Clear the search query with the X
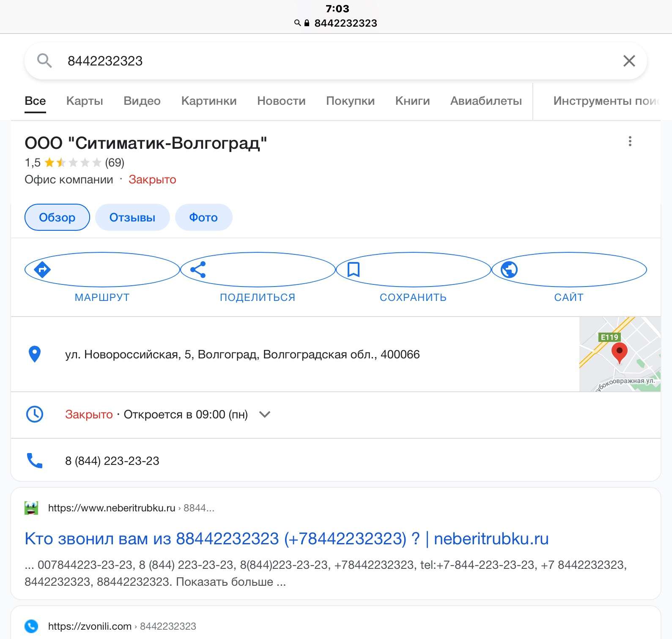The image size is (672, 639). coord(629,61)
